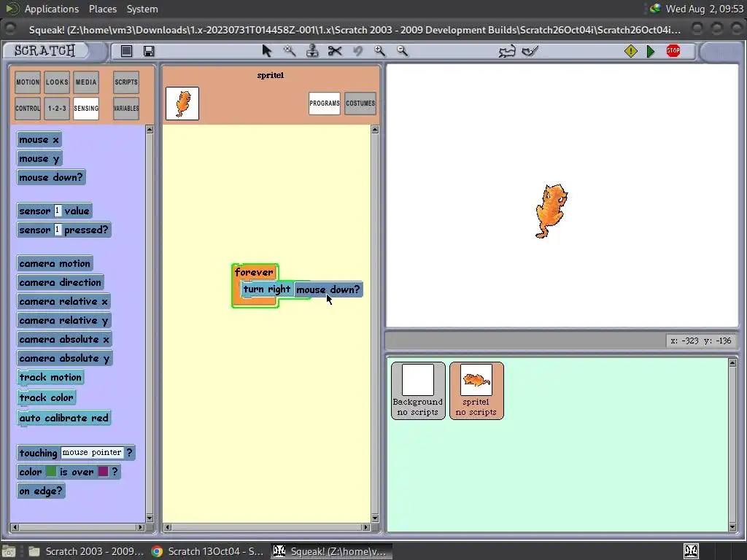This screenshot has width=747, height=560.
Task: Click the 'on edge?' block
Action: coord(41,491)
